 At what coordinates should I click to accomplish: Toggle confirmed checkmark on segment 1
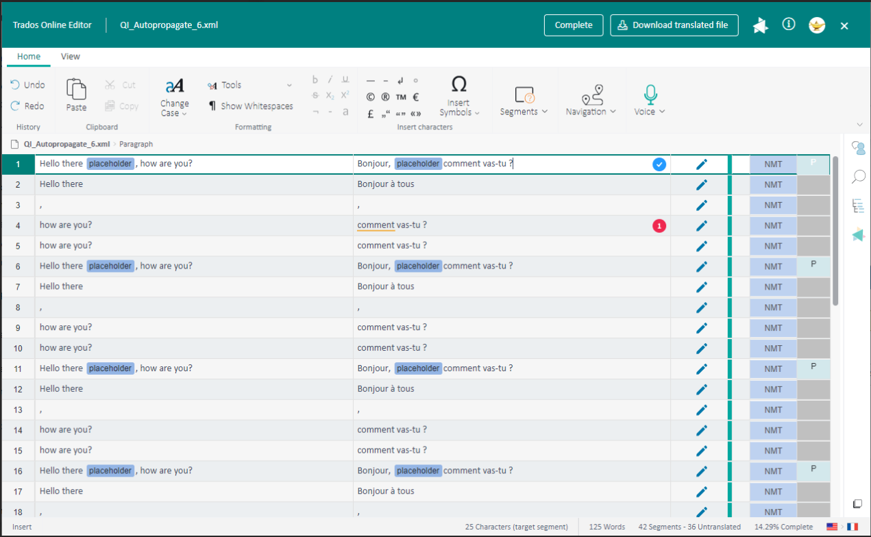pyautogui.click(x=659, y=164)
